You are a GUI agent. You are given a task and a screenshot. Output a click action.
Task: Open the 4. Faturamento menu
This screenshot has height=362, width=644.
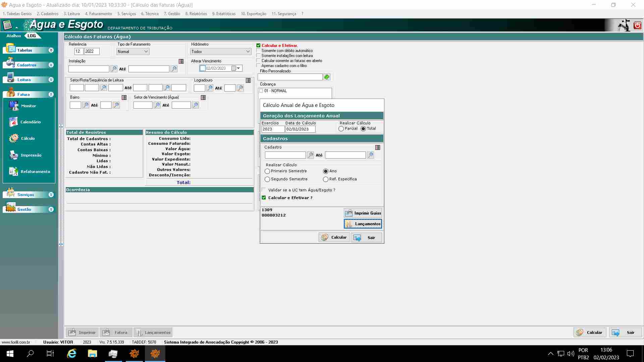[x=98, y=14]
